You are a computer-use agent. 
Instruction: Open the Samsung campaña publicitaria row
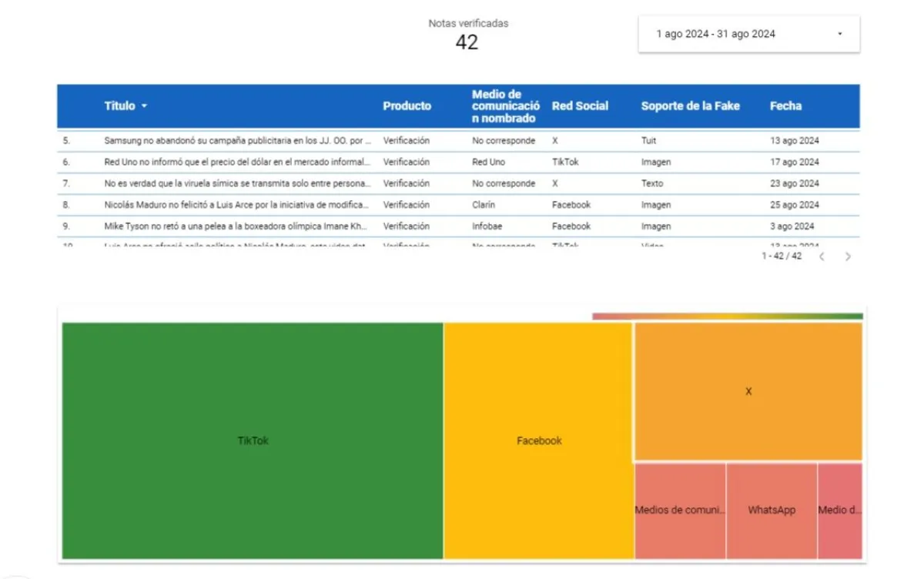pyautogui.click(x=238, y=141)
